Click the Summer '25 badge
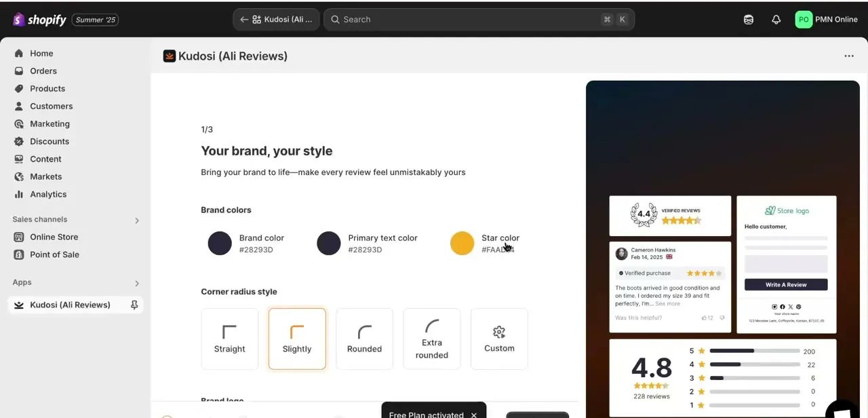868x418 pixels. 95,20
